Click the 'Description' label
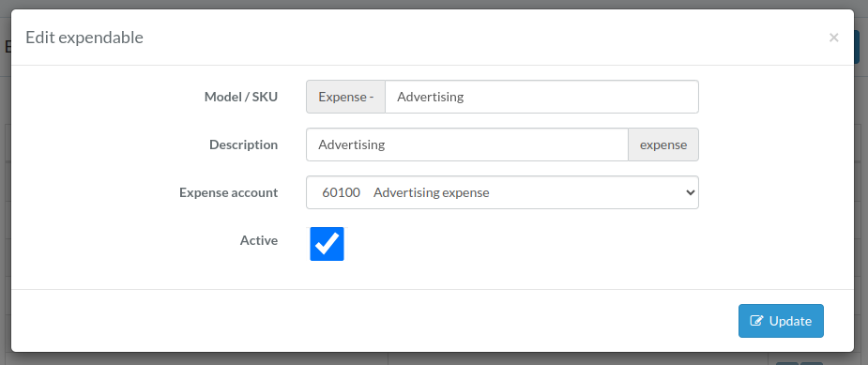868x365 pixels. (x=244, y=144)
